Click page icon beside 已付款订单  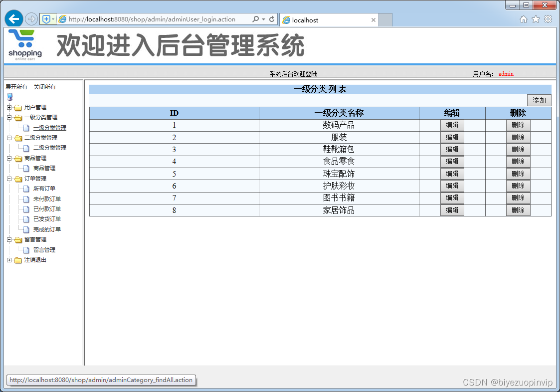pyautogui.click(x=26, y=209)
